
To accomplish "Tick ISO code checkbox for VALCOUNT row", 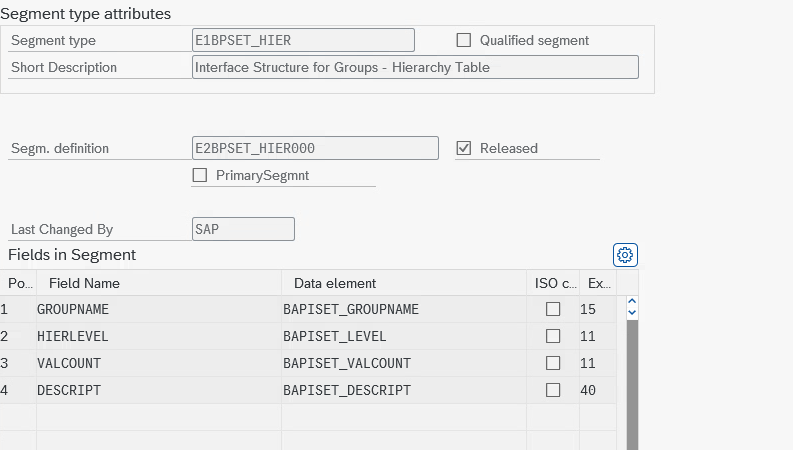I will click(553, 363).
